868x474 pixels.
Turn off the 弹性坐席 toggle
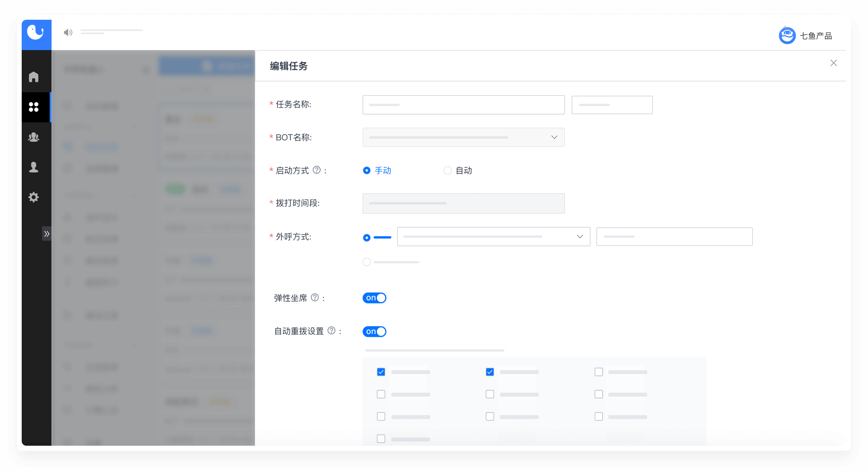tap(374, 298)
